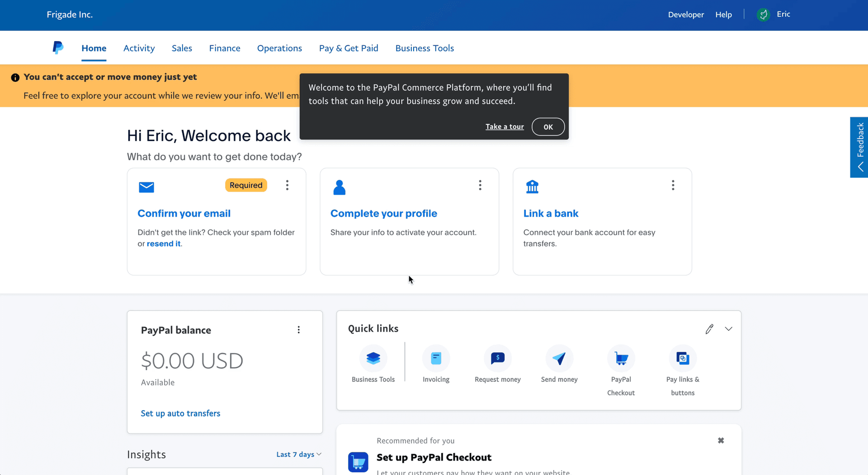Screen dimensions: 868x475
Task: Collapse the Quick links section chevron
Action: click(728, 329)
